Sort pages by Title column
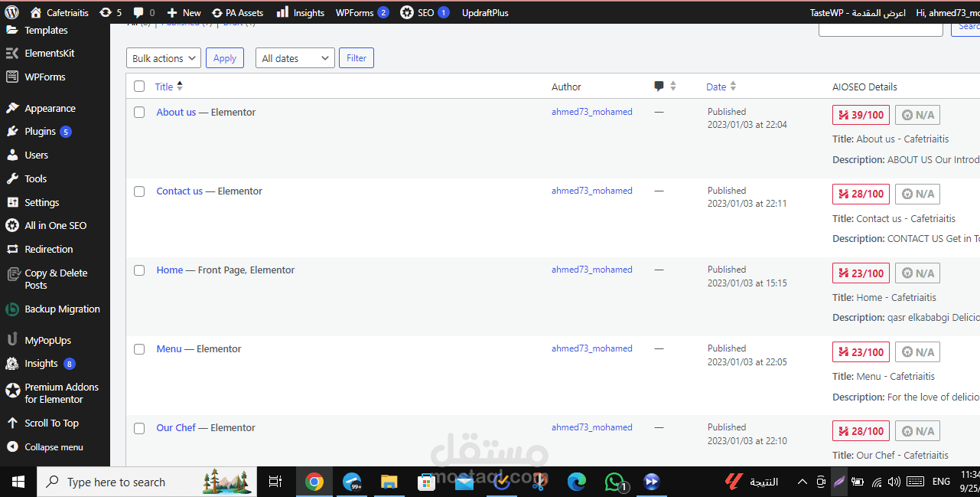Viewport: 980px width, 497px height. [169, 87]
